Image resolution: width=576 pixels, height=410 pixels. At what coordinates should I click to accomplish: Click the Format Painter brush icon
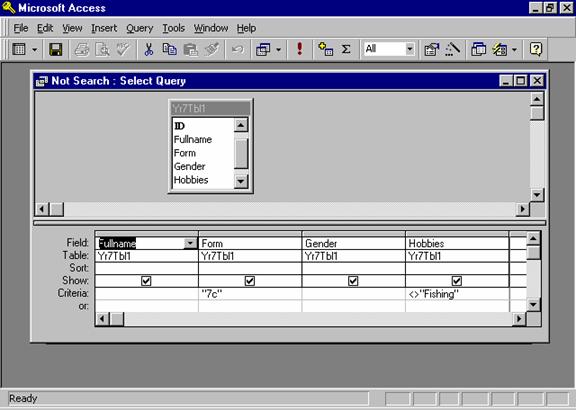(x=212, y=49)
